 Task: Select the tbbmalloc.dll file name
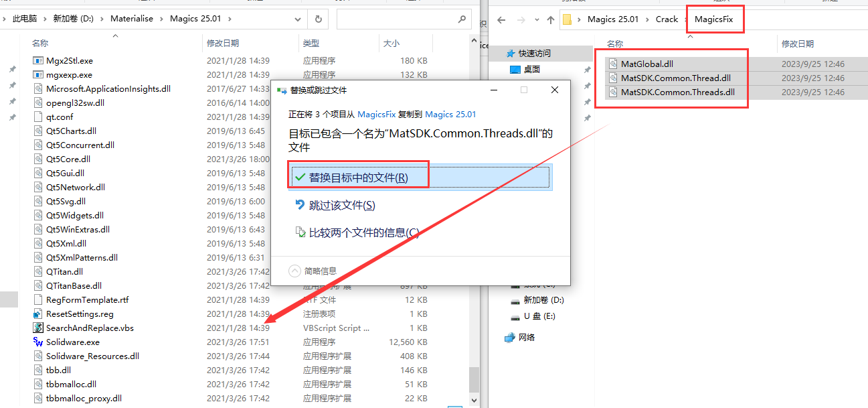click(71, 385)
